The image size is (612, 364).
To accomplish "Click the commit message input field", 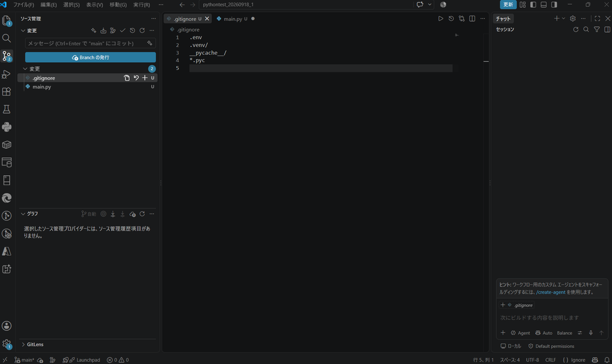I will 91,43.
